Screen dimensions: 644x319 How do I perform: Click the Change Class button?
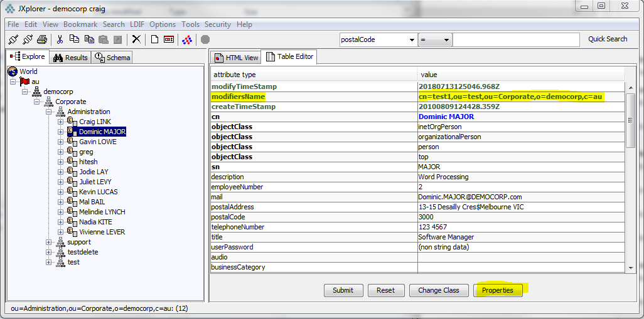pyautogui.click(x=439, y=290)
